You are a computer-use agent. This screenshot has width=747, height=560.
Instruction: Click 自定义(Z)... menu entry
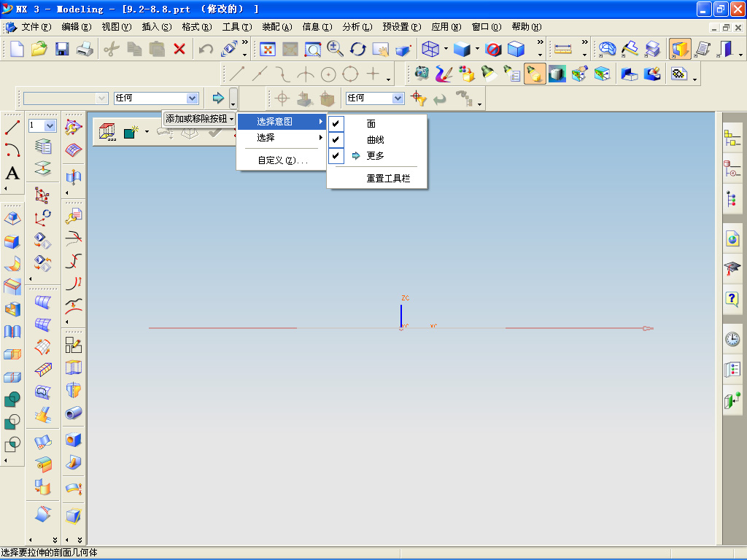pos(282,160)
